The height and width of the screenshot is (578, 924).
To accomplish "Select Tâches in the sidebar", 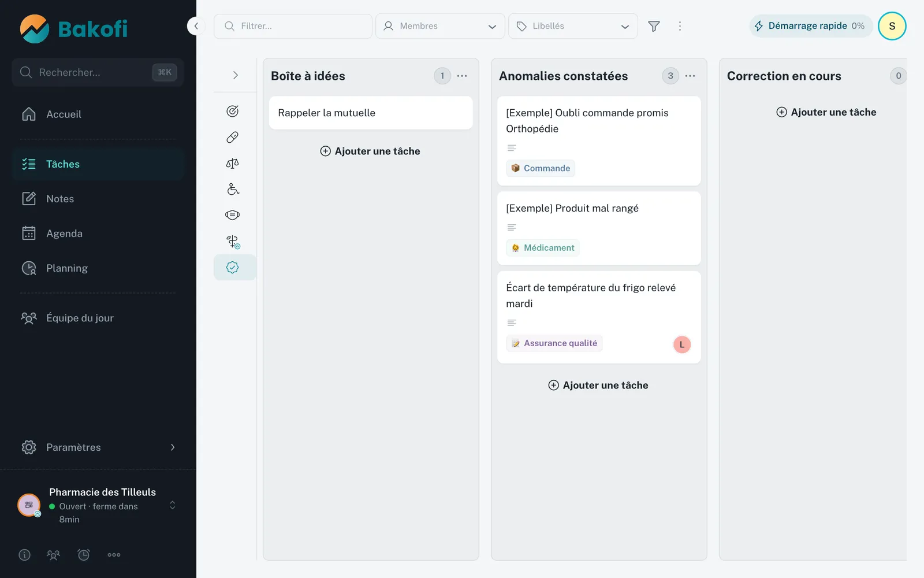I will 98,164.
